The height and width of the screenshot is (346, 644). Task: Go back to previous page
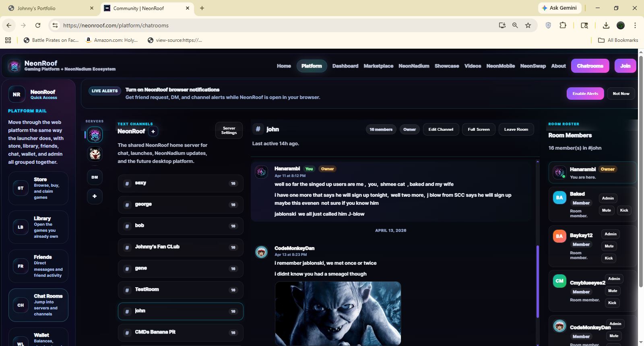click(x=9, y=25)
